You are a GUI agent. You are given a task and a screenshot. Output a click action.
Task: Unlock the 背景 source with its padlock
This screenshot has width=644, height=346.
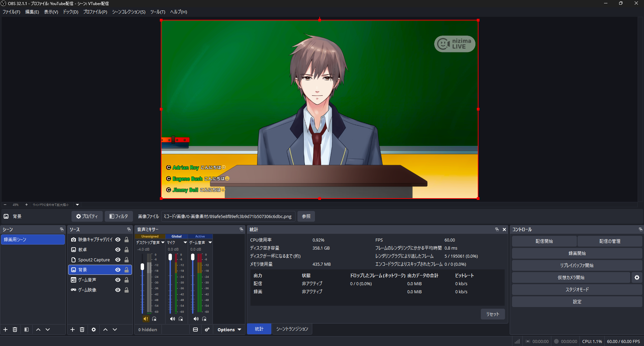(127, 270)
